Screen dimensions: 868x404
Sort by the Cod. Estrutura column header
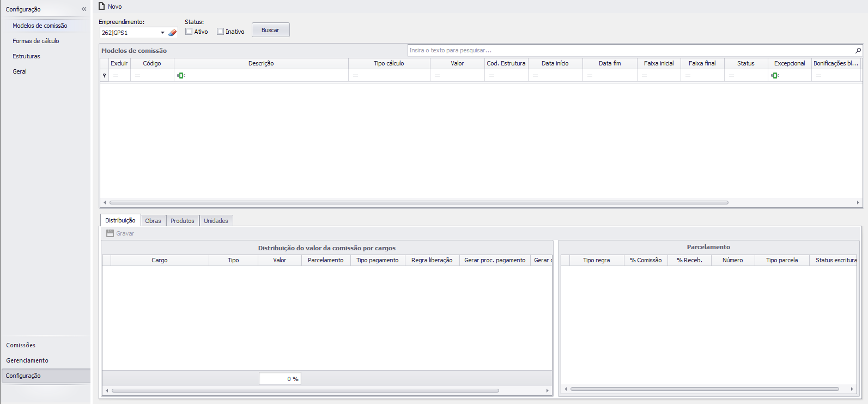506,63
